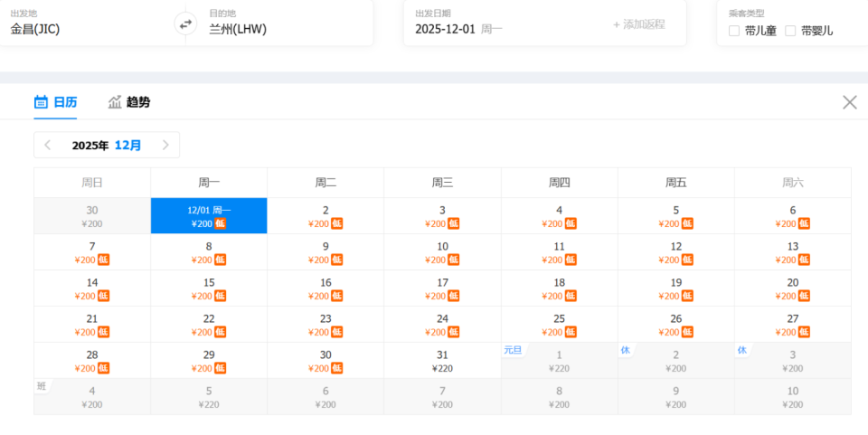Enable the 带儿童 checkbox

pos(734,31)
